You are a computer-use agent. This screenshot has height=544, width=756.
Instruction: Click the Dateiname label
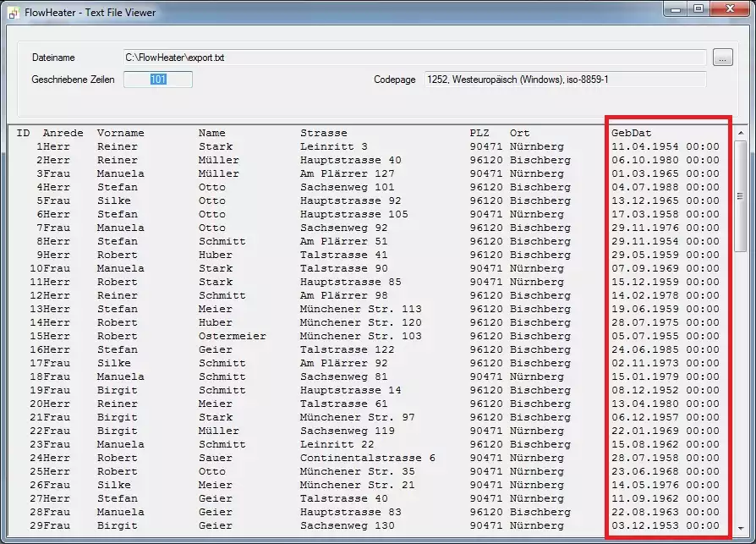click(53, 58)
